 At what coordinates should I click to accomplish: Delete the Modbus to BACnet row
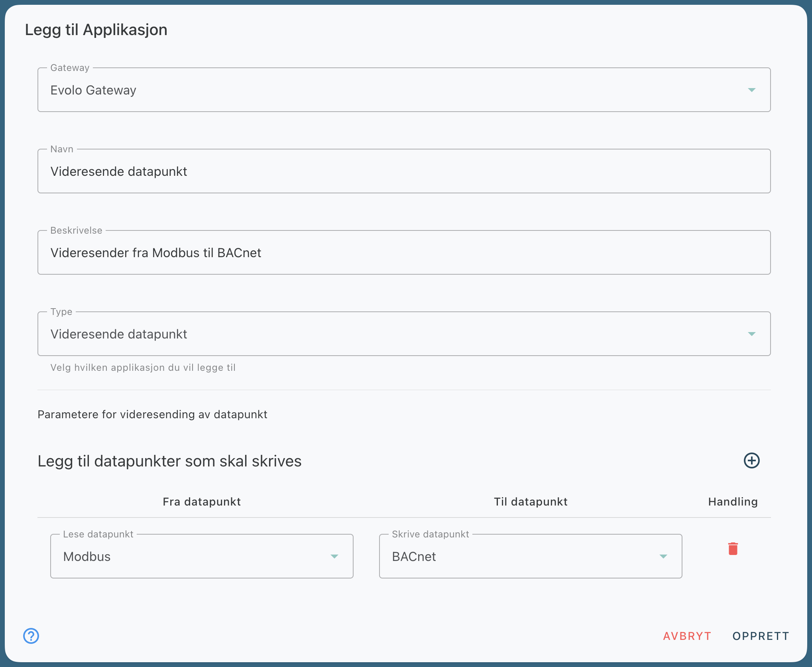tap(733, 549)
